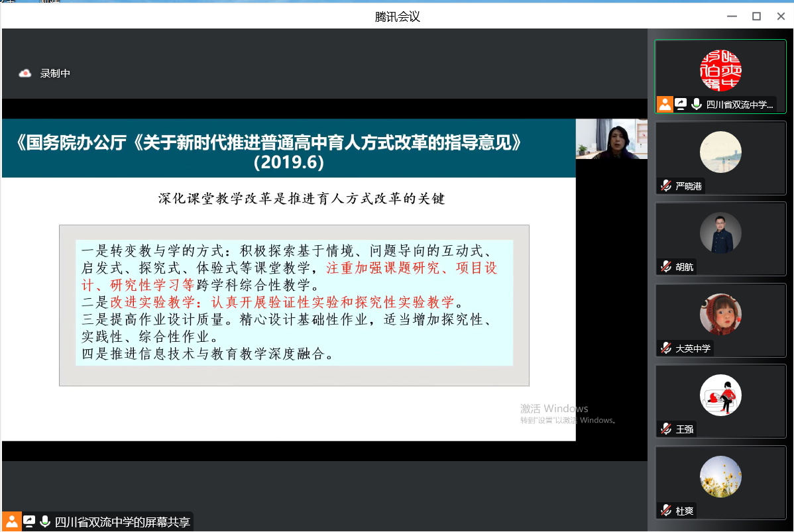Click screen share icon in bottom-left label
Viewport: 794px width, 532px height.
click(x=29, y=522)
